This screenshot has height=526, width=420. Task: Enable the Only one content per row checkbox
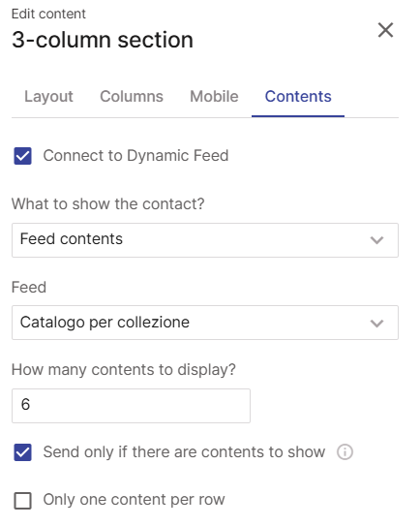tap(23, 501)
